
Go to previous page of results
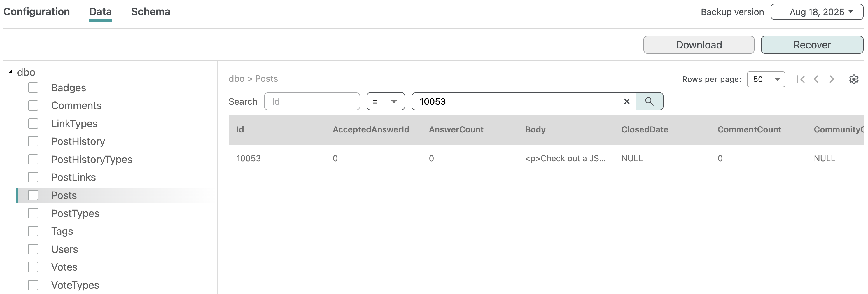(816, 79)
